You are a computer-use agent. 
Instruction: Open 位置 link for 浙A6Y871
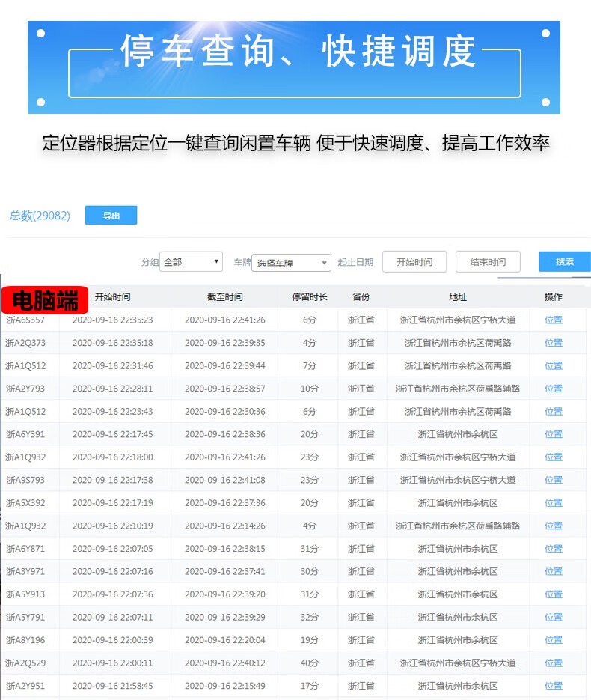[554, 549]
